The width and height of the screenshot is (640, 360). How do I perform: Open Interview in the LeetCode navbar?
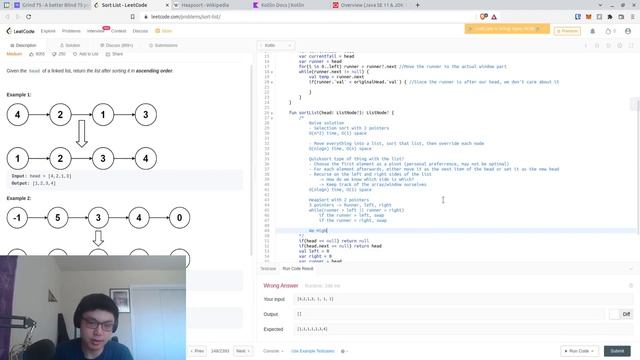96,31
